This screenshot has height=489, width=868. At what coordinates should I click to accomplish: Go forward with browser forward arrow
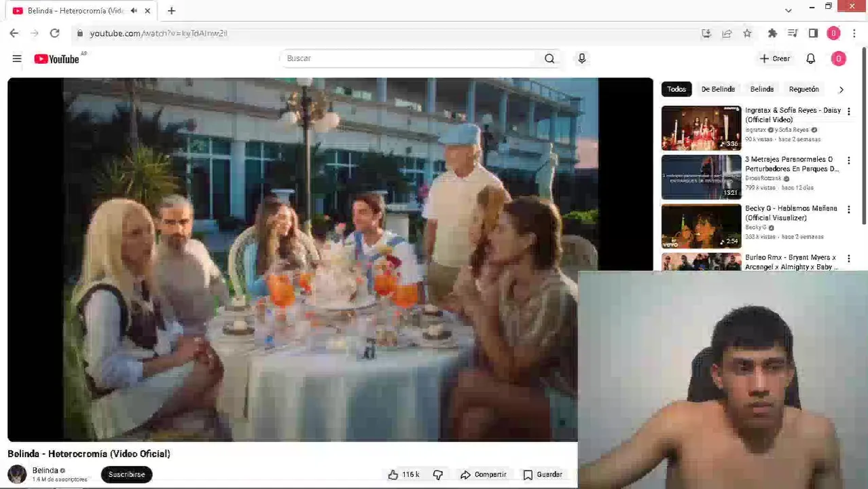[x=35, y=33]
